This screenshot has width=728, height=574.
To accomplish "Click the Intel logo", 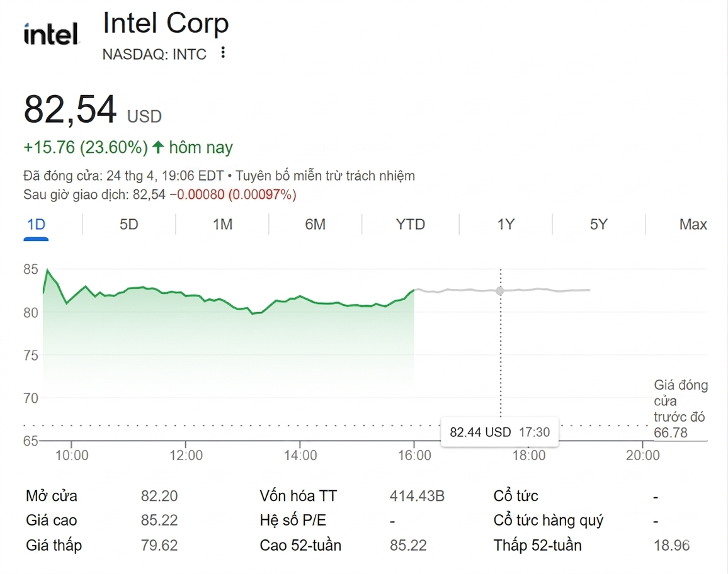I will [51, 34].
